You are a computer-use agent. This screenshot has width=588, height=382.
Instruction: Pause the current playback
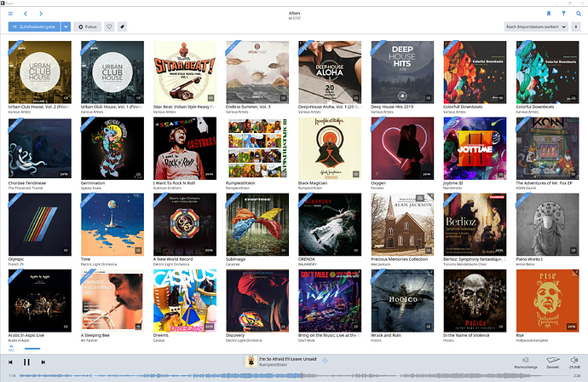click(x=26, y=362)
